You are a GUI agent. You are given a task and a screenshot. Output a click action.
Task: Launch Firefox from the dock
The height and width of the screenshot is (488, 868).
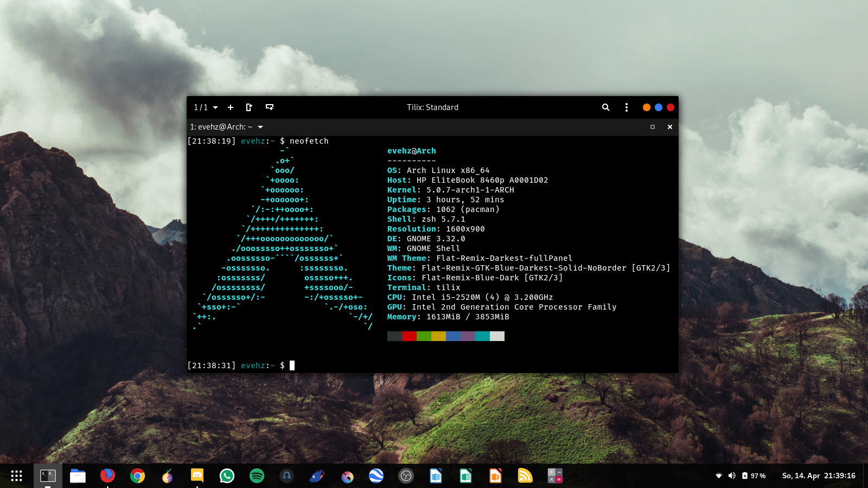[x=107, y=476]
